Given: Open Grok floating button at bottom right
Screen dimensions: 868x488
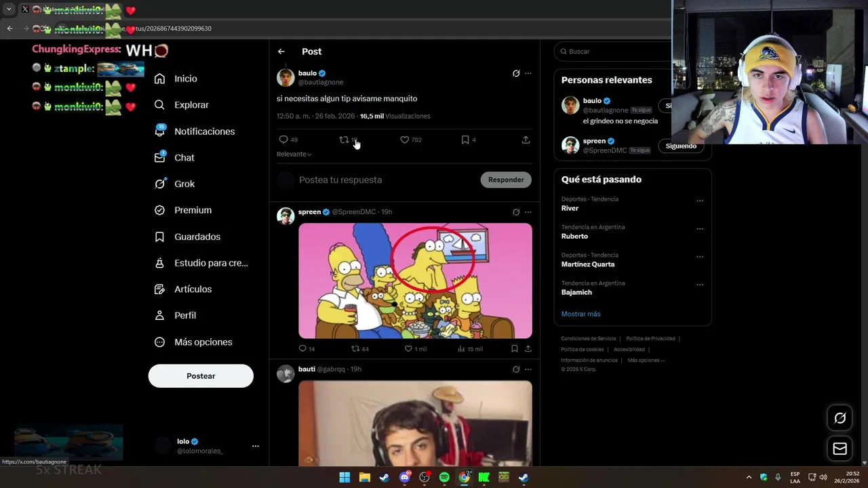Looking at the screenshot, I should click(x=840, y=418).
